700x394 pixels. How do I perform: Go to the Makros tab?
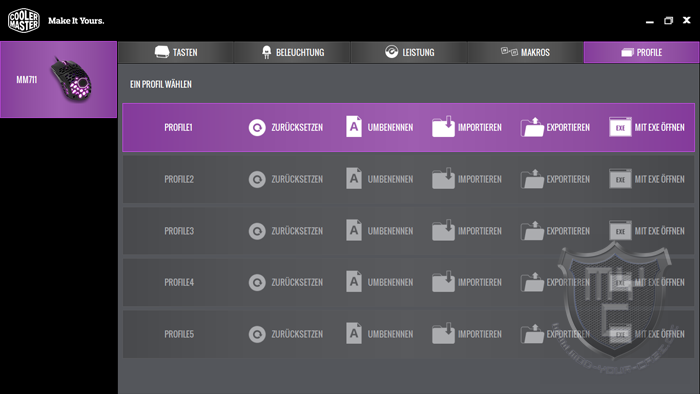525,52
